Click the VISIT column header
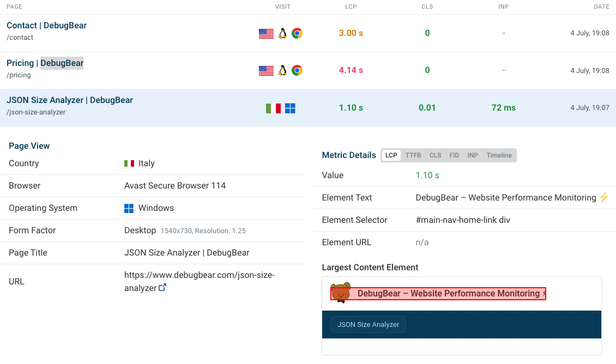This screenshot has width=616, height=364. tap(283, 7)
